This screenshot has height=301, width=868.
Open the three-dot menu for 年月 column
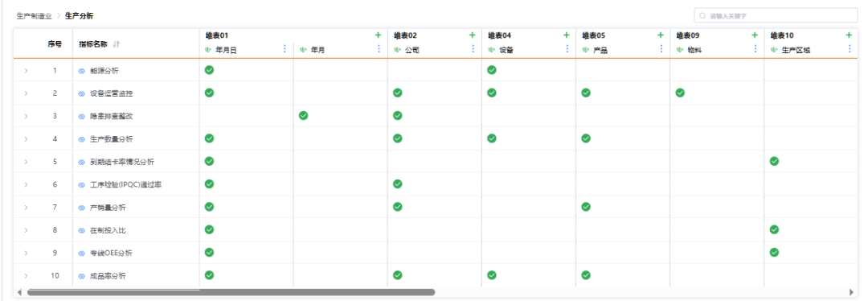click(x=379, y=49)
